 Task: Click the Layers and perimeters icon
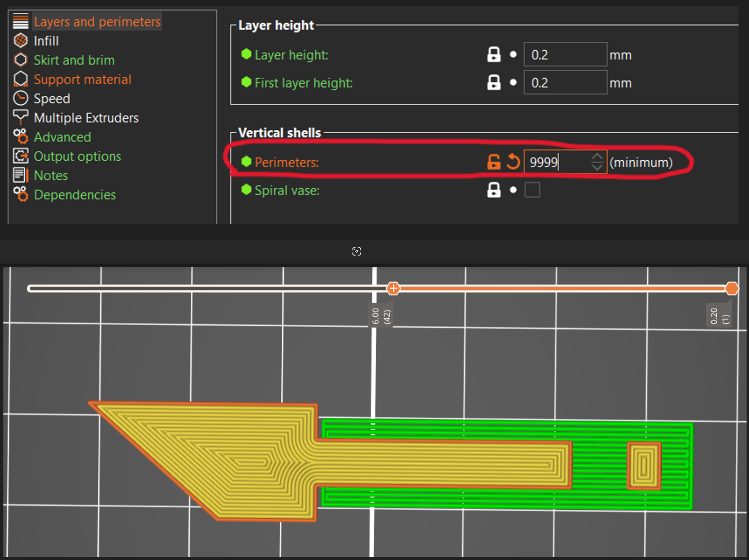pos(20,22)
